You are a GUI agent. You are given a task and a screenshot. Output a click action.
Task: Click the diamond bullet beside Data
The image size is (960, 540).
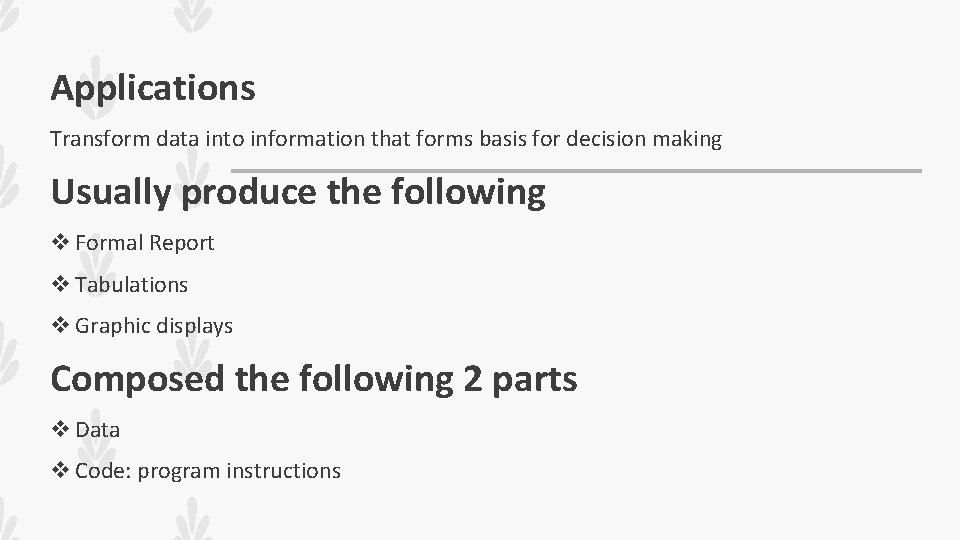[x=60, y=429]
